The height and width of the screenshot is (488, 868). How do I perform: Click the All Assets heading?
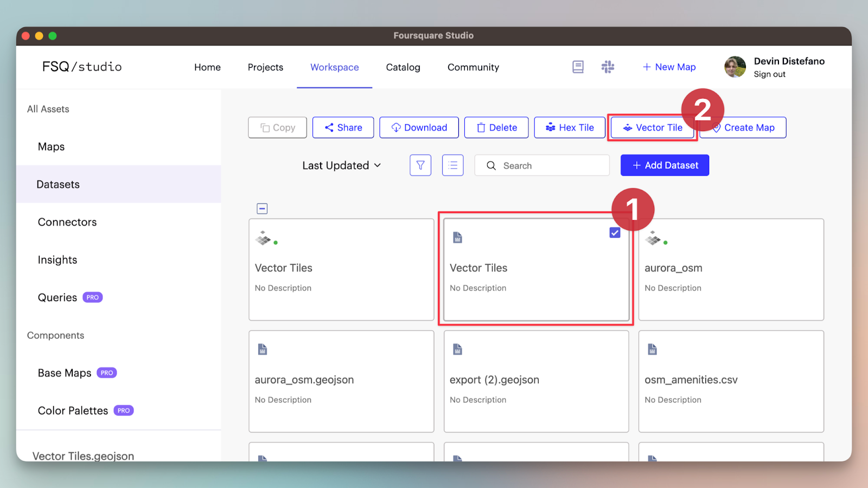coord(48,109)
